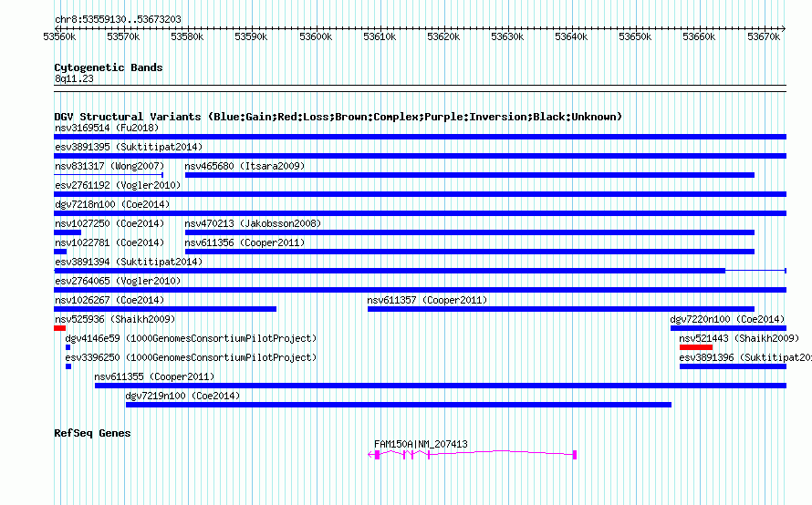Click the chr8:53559130..53673203 coordinate label
The width and height of the screenshot is (812, 505).
(x=118, y=19)
